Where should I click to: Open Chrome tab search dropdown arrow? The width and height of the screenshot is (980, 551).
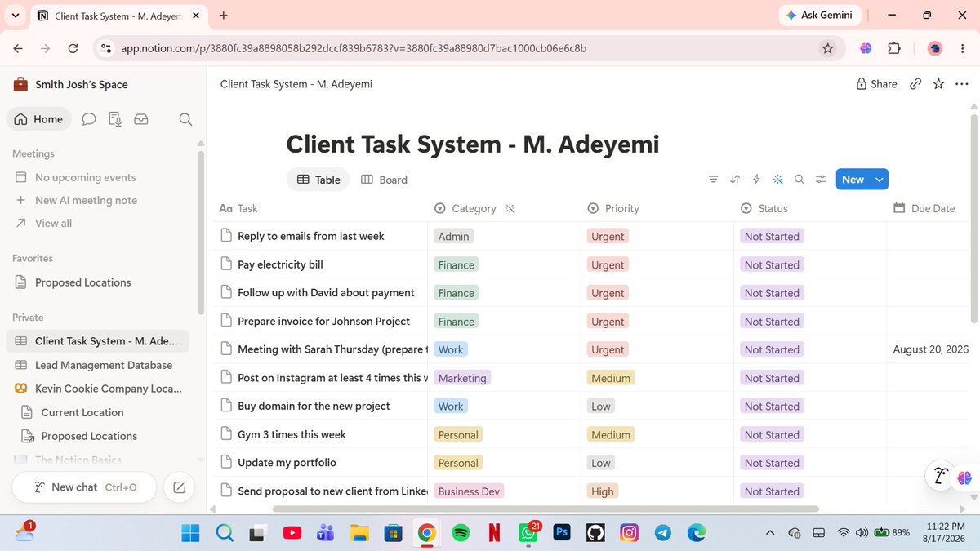tap(16, 16)
